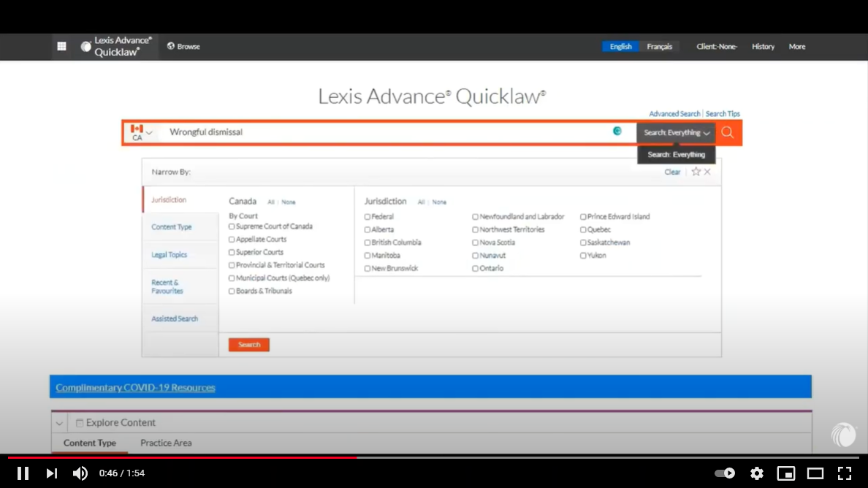Open the More menu
The width and height of the screenshot is (868, 488).
[x=796, y=47]
